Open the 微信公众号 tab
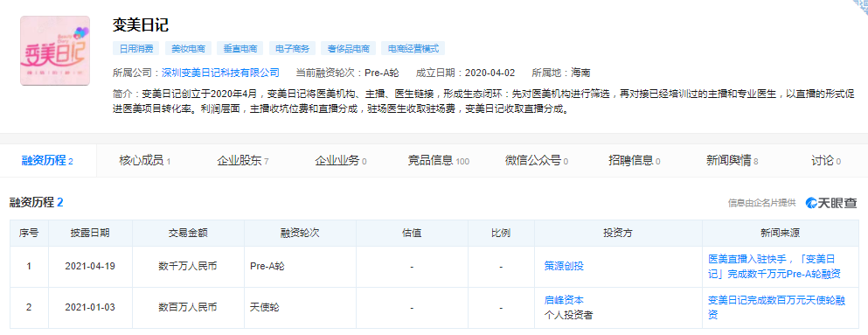Image resolution: width=868 pixels, height=335 pixels. 537,161
